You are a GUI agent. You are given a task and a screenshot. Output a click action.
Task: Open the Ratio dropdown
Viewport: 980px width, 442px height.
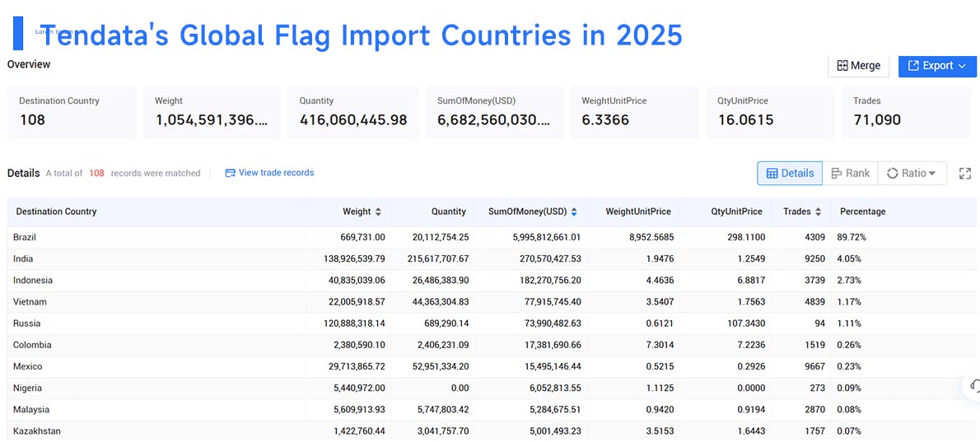tap(912, 173)
